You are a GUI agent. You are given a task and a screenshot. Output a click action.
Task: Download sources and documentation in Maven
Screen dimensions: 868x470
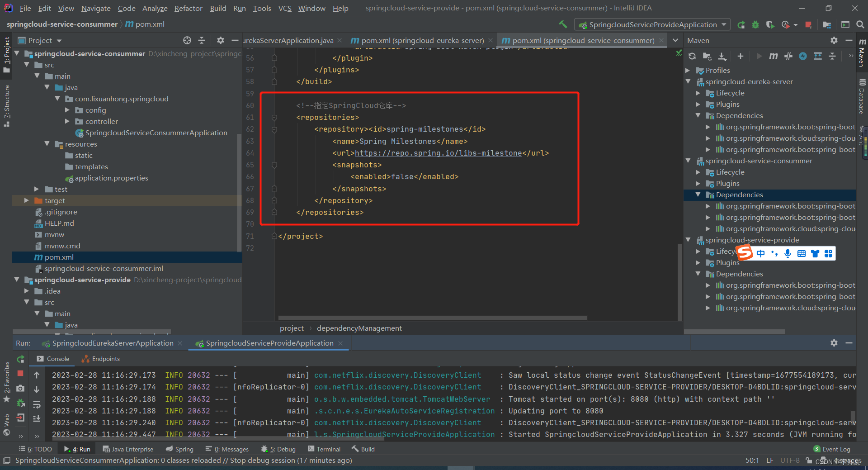722,56
